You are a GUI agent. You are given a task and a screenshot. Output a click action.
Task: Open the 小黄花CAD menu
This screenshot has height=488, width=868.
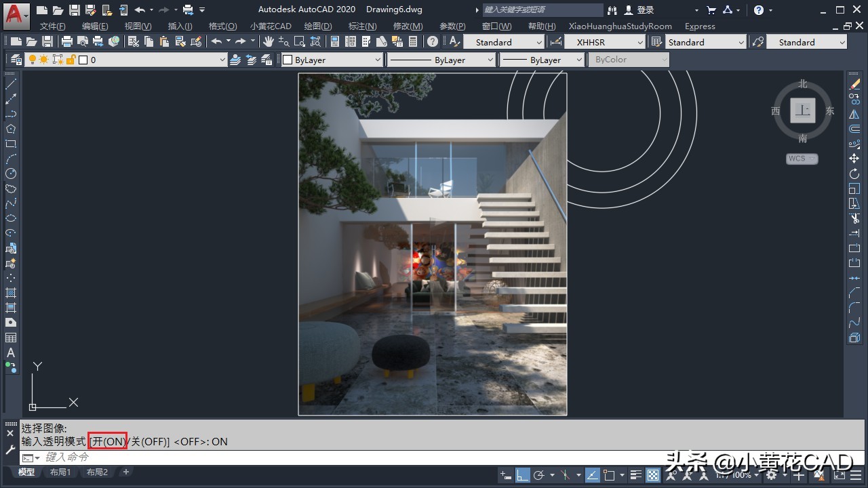271,26
